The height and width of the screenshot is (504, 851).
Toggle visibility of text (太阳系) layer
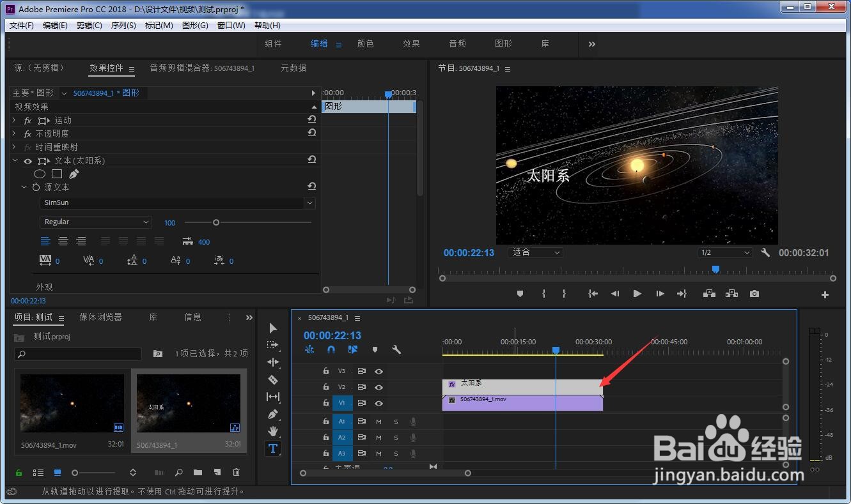[x=27, y=161]
